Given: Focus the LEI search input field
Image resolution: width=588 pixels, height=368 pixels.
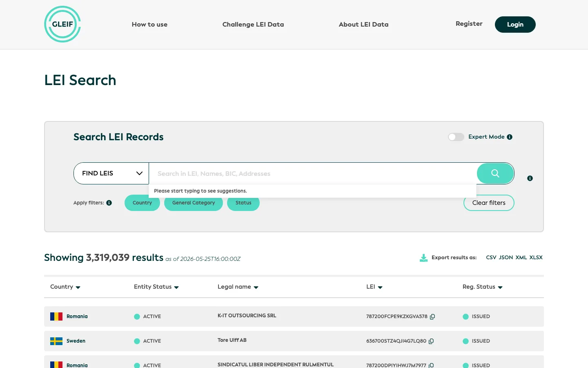Looking at the screenshot, I should [x=313, y=173].
